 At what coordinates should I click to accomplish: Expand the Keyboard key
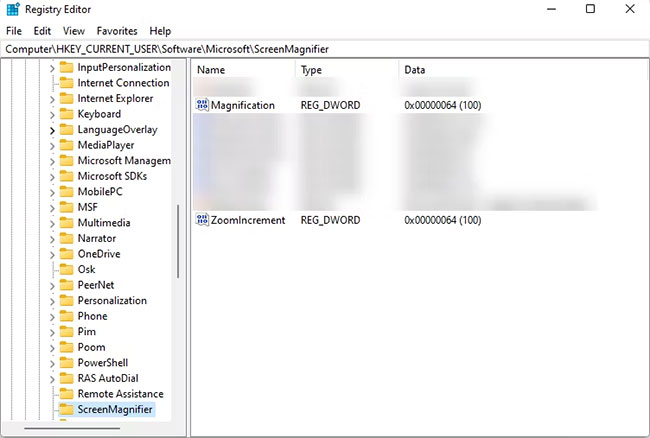click(52, 115)
